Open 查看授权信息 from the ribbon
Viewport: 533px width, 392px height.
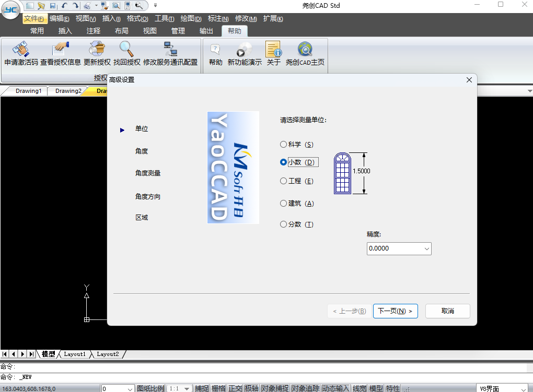click(61, 50)
